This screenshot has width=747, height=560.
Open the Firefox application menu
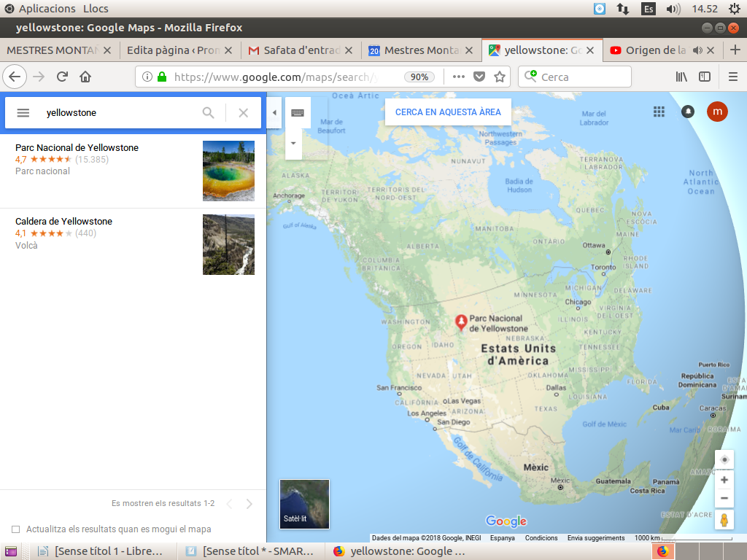(733, 77)
